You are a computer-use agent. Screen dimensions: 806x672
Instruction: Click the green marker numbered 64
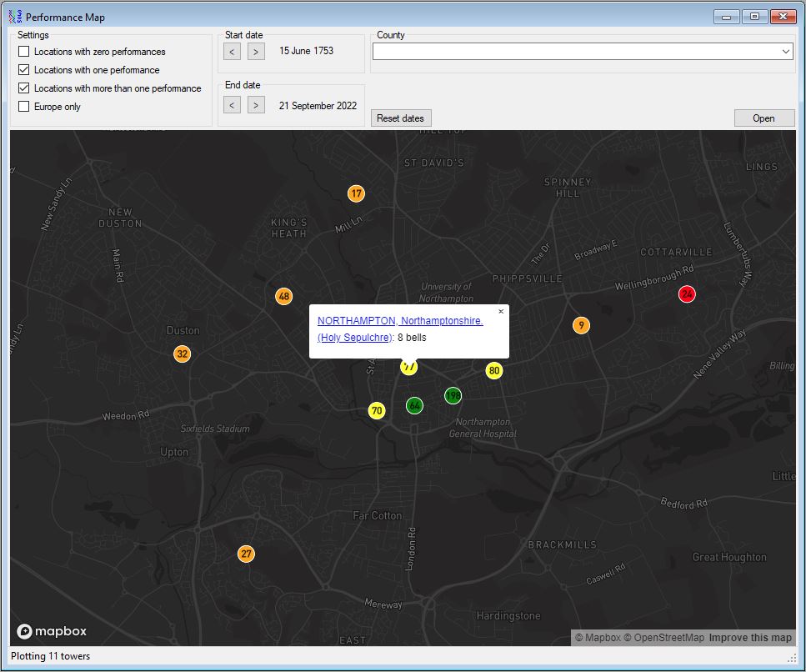[x=414, y=405]
